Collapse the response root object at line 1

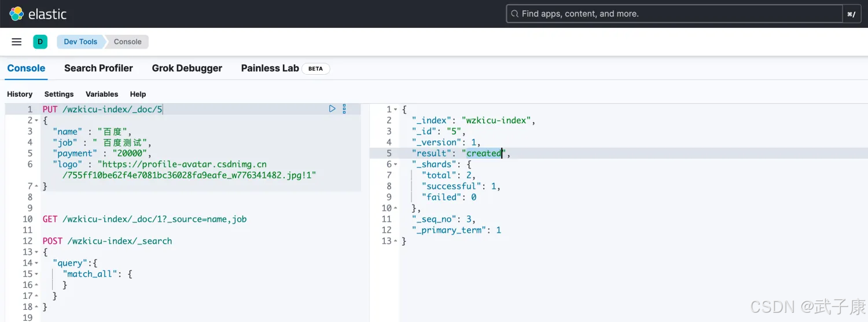pos(396,109)
